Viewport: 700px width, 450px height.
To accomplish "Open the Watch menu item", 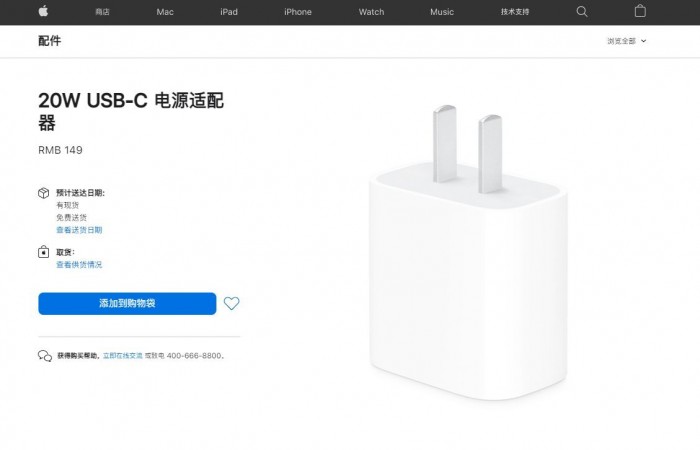I will (x=371, y=12).
